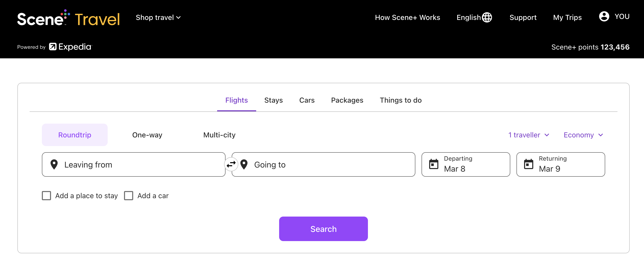Viewport: 644px width, 261px height.
Task: Swap origin and destination with arrows icon
Action: 231,164
